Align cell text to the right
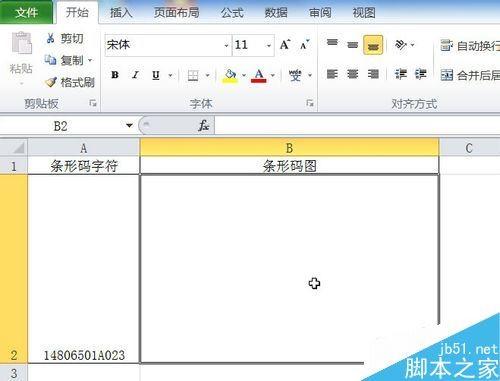 tap(373, 74)
